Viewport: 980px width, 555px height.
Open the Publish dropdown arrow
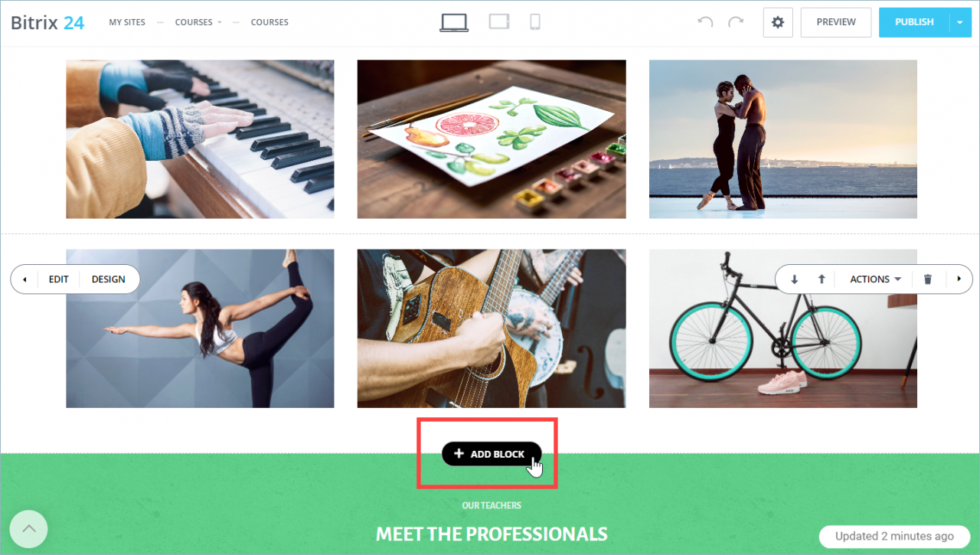(960, 22)
